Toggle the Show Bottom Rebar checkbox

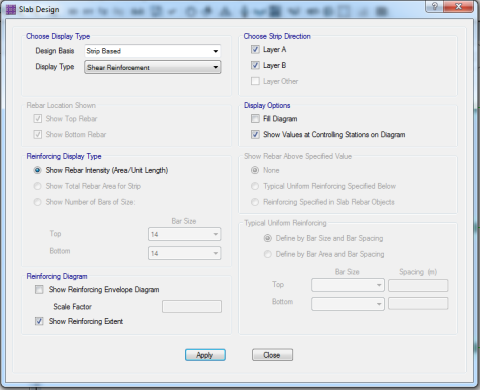(38, 134)
